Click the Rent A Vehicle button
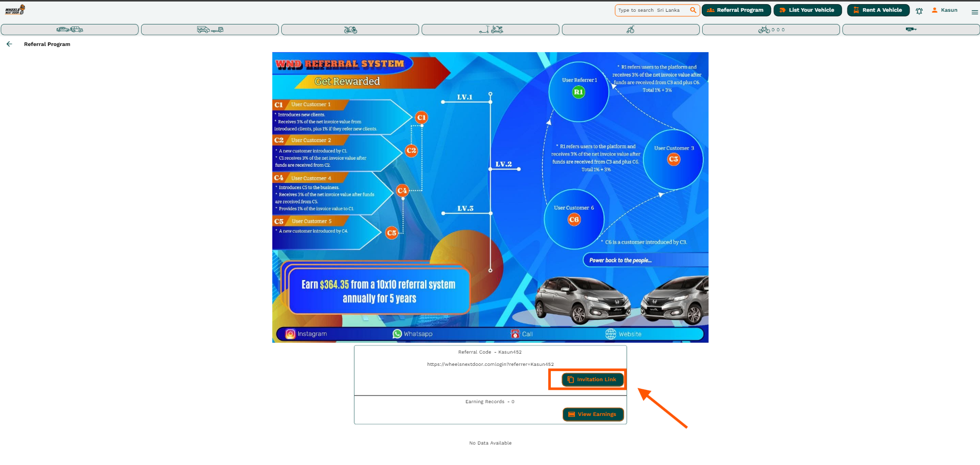Viewport: 980px width, 465px height. 878,10
